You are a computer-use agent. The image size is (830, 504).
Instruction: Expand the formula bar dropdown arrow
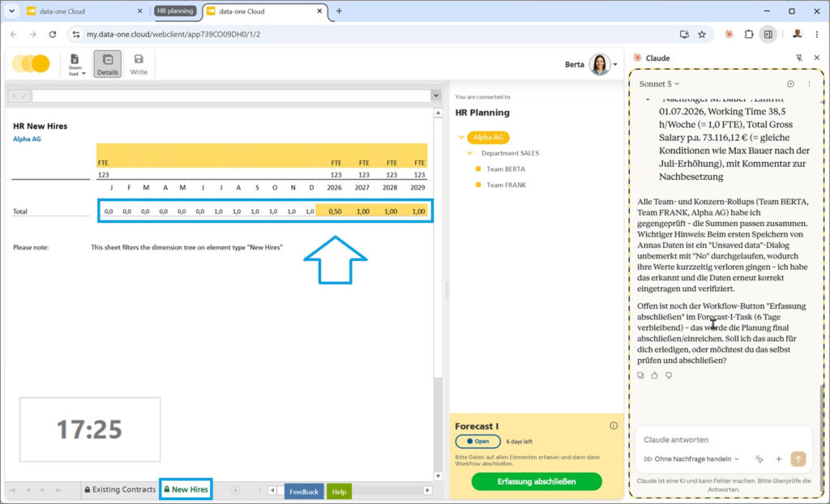(x=436, y=96)
